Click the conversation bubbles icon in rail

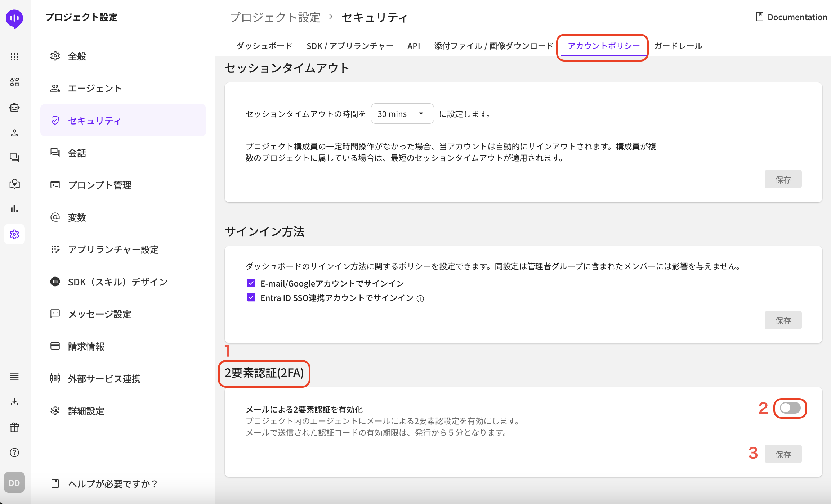tap(14, 158)
